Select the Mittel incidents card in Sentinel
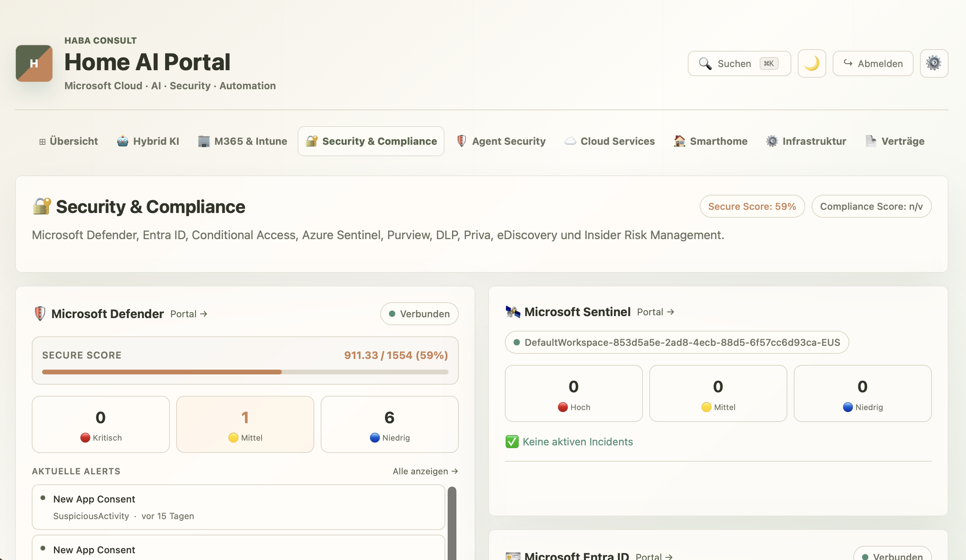Screen dimensions: 966x560 click(718, 393)
